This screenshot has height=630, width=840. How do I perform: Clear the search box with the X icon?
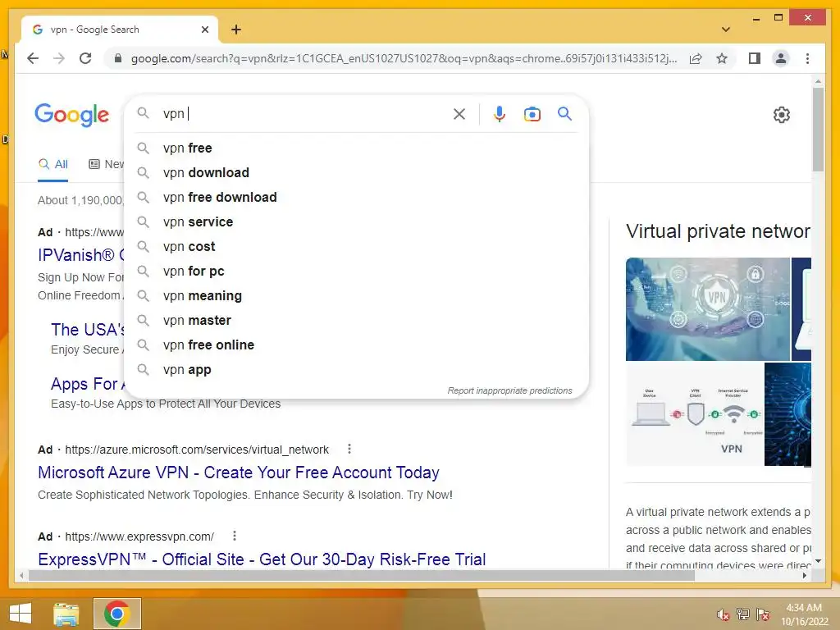point(459,113)
